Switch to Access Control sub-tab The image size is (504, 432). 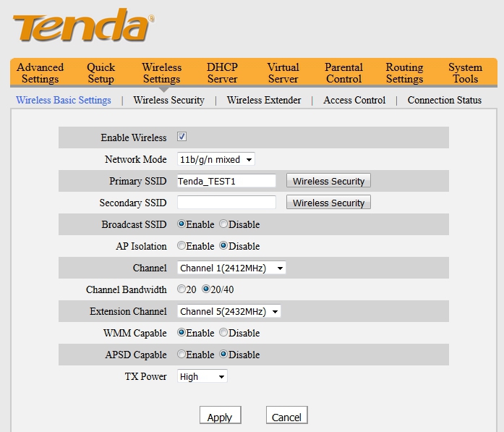coord(354,100)
